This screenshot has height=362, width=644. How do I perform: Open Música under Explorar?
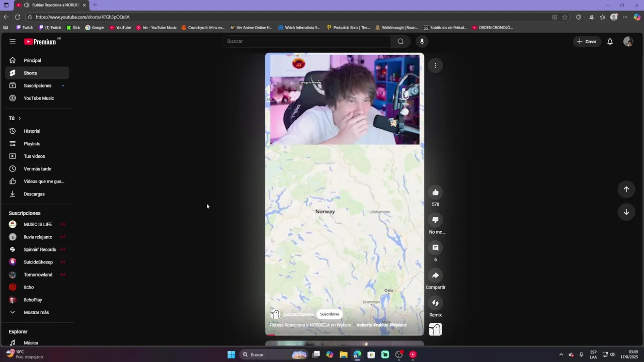[x=37, y=342]
